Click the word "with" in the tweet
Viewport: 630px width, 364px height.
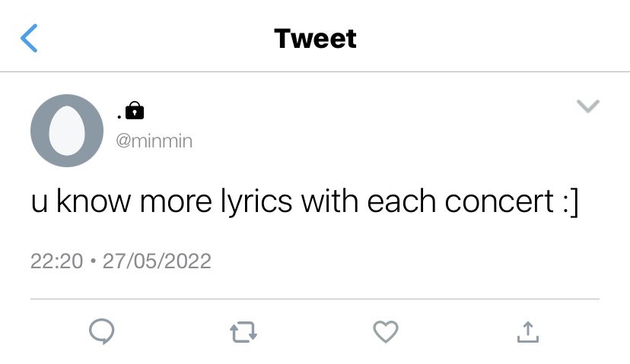point(329,201)
